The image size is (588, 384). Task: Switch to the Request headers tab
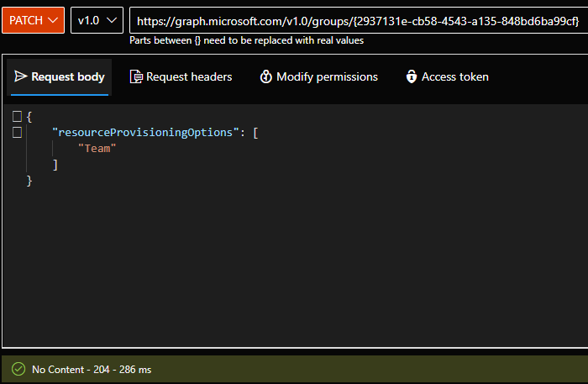click(181, 76)
